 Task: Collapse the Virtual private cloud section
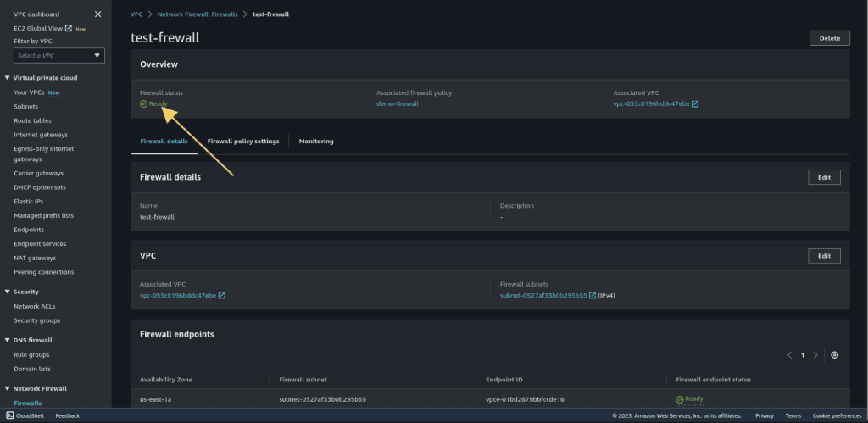tap(7, 78)
